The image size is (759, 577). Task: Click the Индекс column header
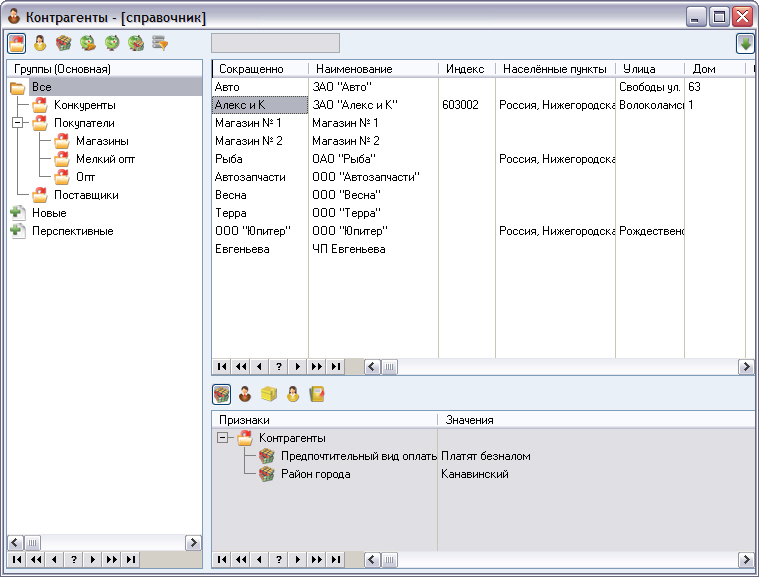pos(467,69)
